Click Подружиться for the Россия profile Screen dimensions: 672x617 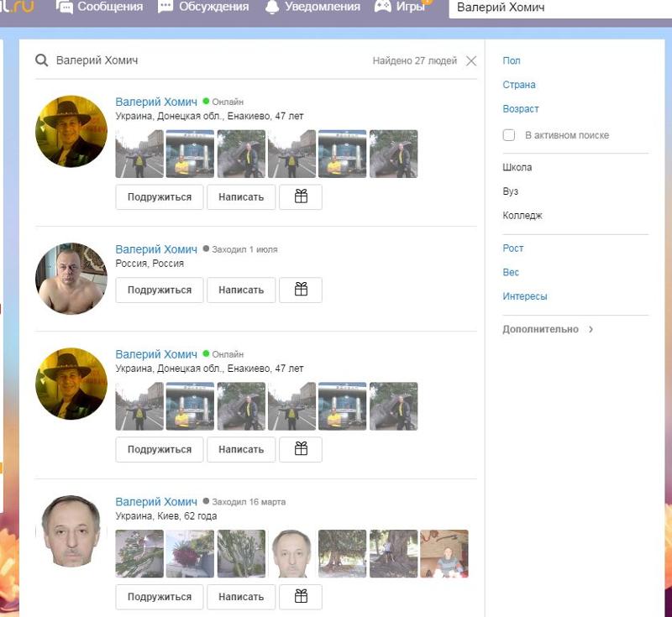pos(160,290)
